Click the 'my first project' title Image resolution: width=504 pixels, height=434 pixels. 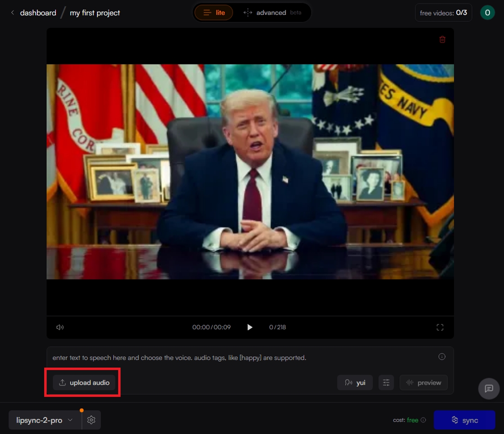95,13
